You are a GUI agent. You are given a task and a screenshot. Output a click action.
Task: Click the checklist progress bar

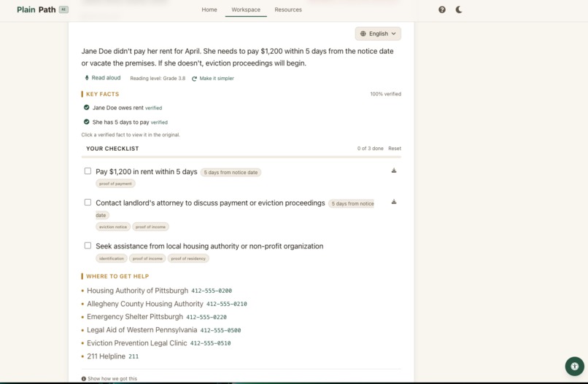click(x=241, y=157)
